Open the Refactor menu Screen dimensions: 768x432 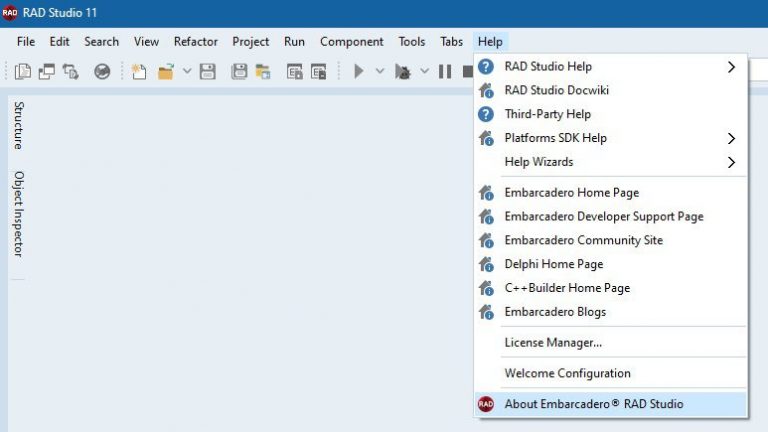195,42
